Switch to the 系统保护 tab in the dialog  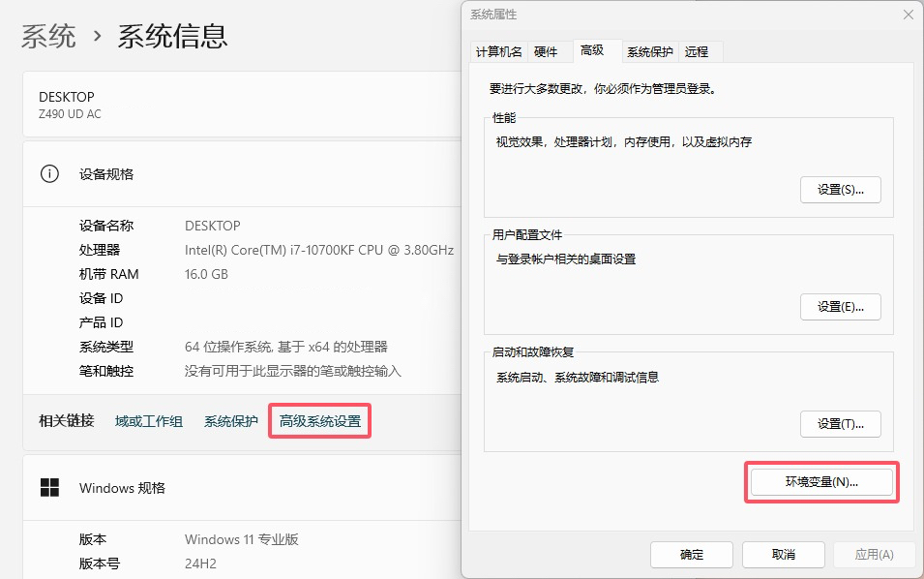649,52
